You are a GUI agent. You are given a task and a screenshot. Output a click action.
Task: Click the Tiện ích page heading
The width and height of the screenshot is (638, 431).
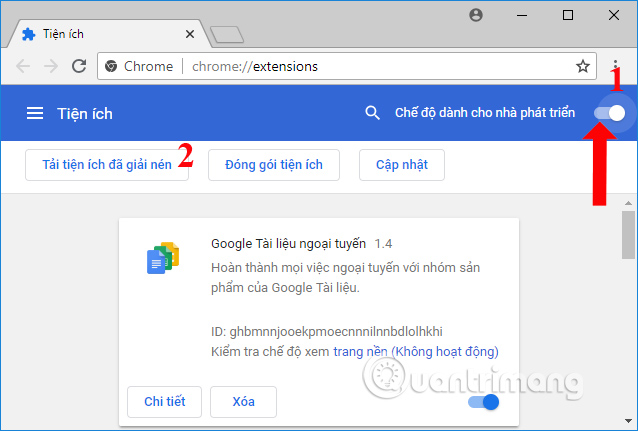coord(85,114)
